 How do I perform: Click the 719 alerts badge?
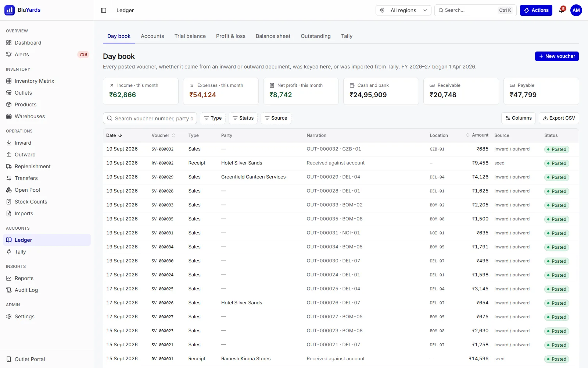point(83,54)
